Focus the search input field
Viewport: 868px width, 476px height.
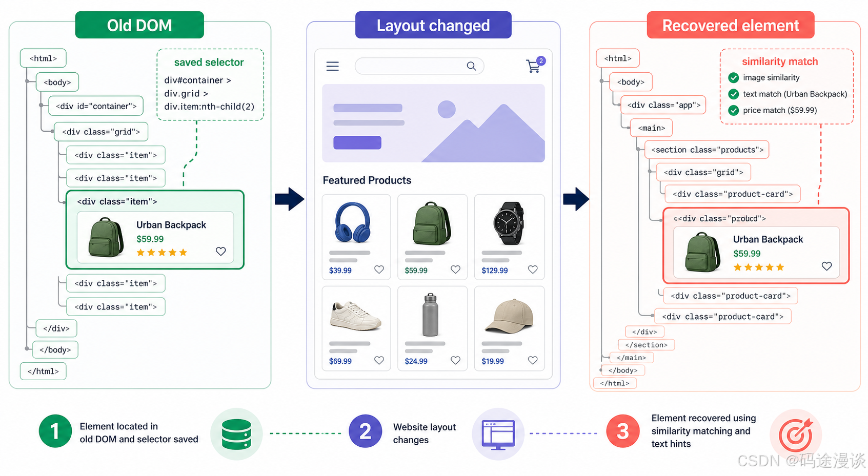point(419,66)
